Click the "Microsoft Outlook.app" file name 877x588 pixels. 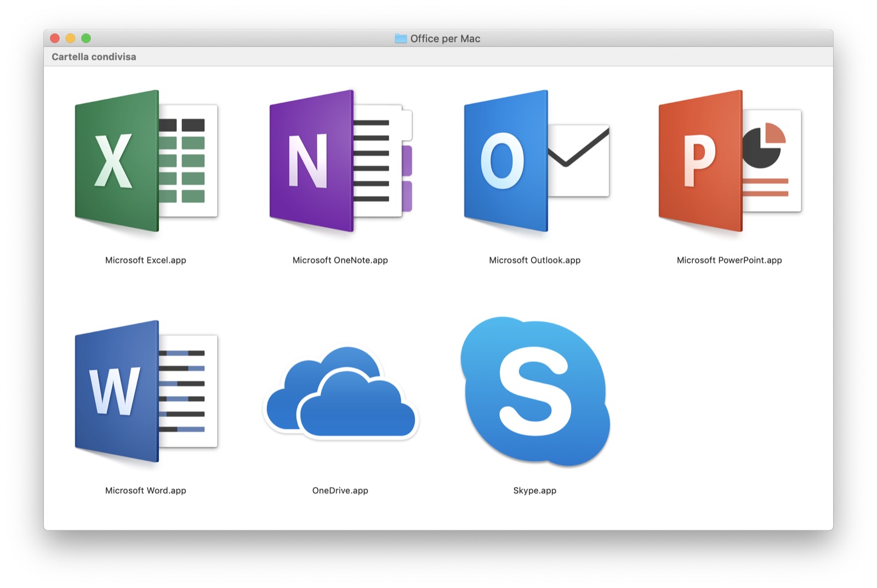tap(535, 260)
